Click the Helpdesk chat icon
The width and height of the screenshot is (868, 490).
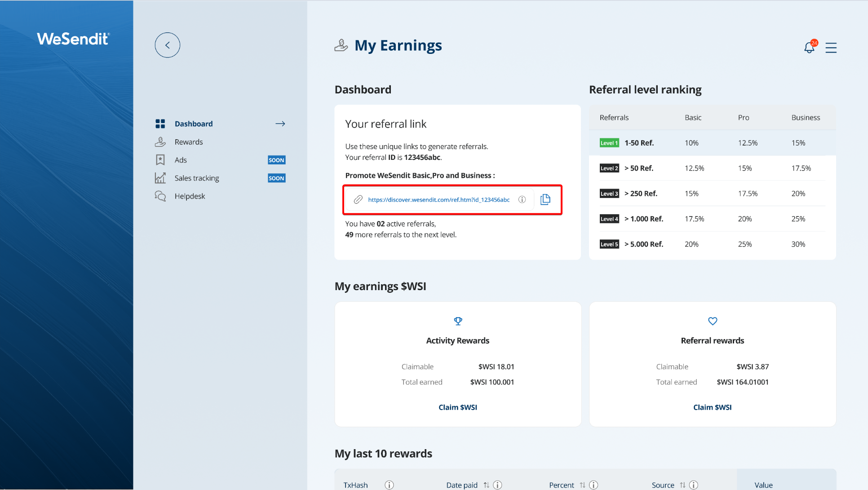(160, 196)
